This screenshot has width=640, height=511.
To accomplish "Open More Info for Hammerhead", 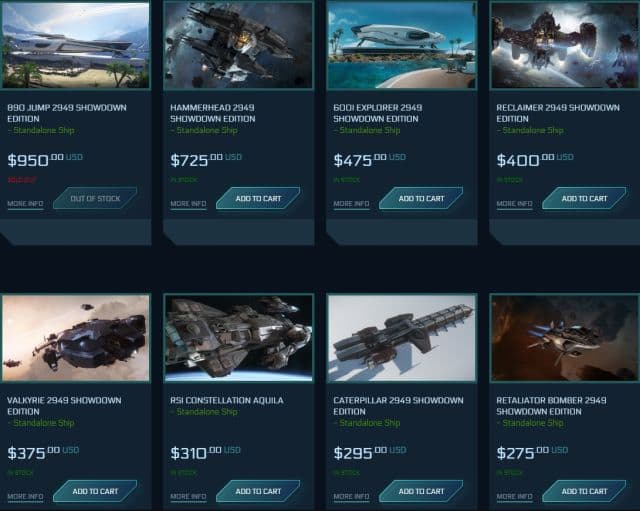I will 188,204.
